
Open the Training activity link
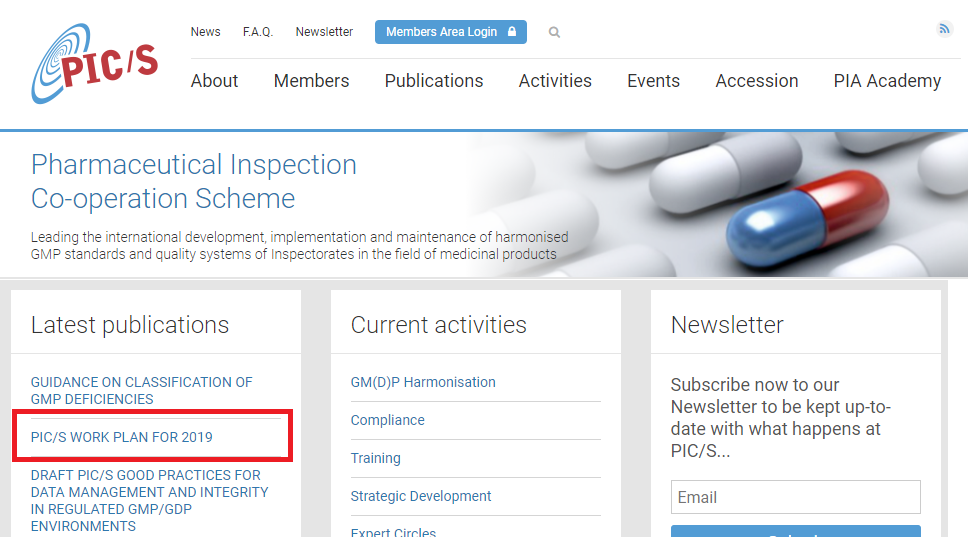click(375, 458)
